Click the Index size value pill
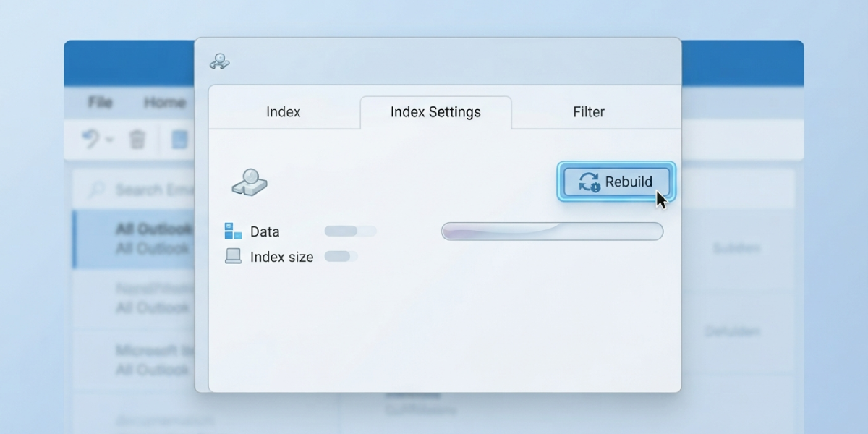The image size is (868, 434). pyautogui.click(x=341, y=256)
